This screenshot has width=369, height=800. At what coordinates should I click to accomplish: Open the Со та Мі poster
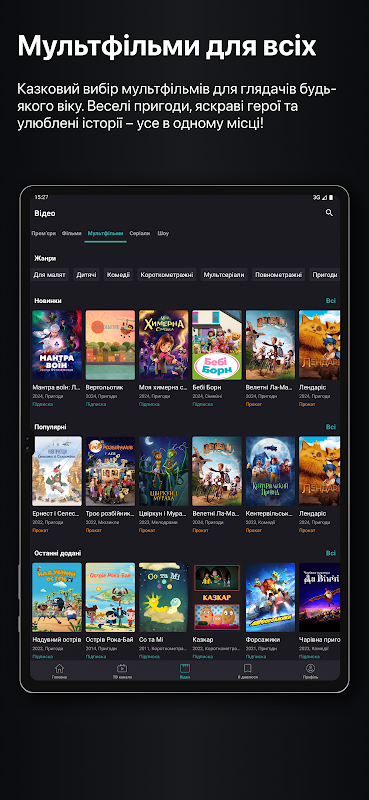[164, 597]
